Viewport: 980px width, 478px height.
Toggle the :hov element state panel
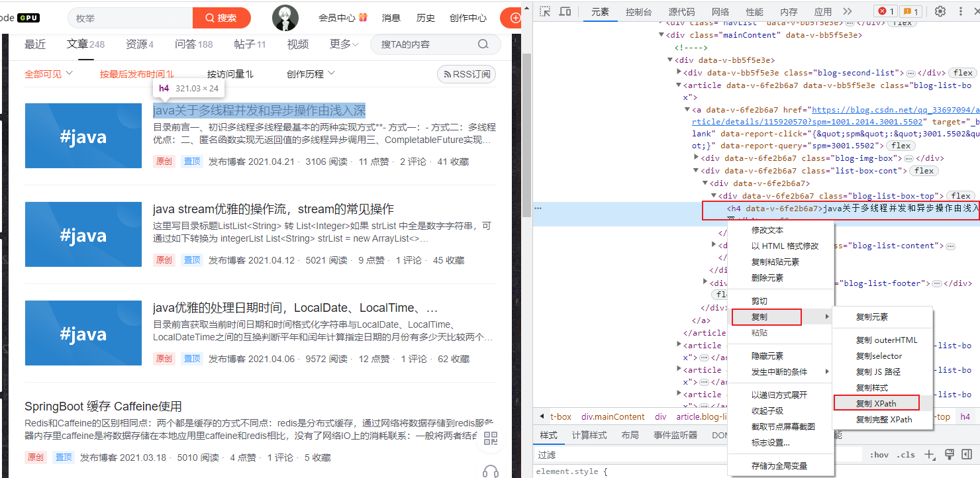(879, 455)
